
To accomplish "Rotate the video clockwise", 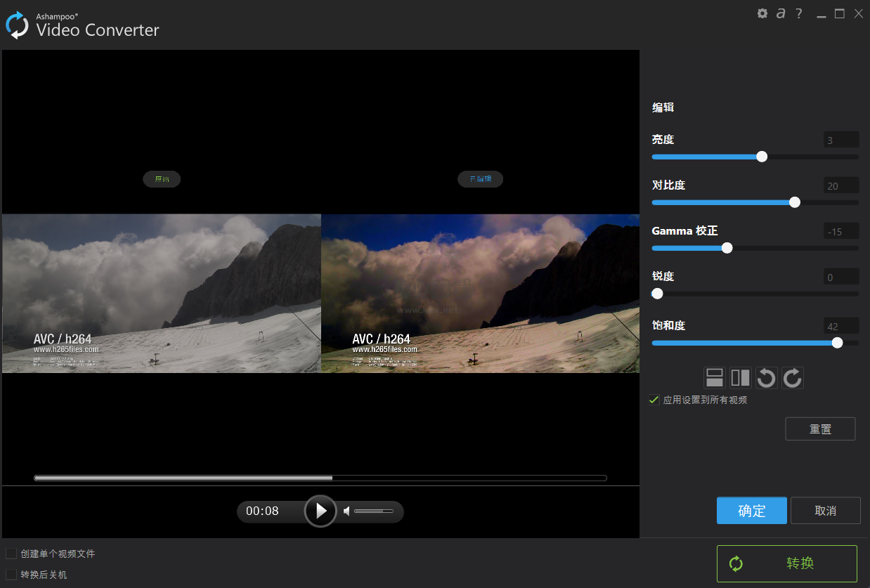I will coord(792,377).
